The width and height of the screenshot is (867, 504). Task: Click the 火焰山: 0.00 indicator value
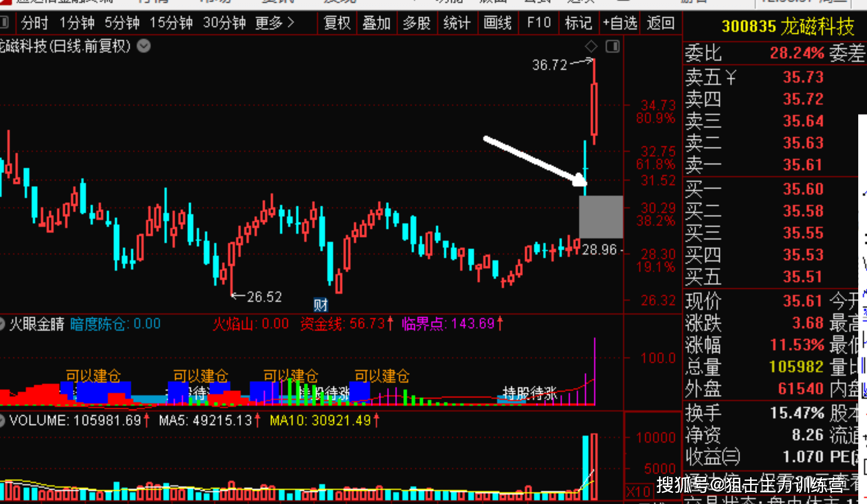tap(251, 324)
